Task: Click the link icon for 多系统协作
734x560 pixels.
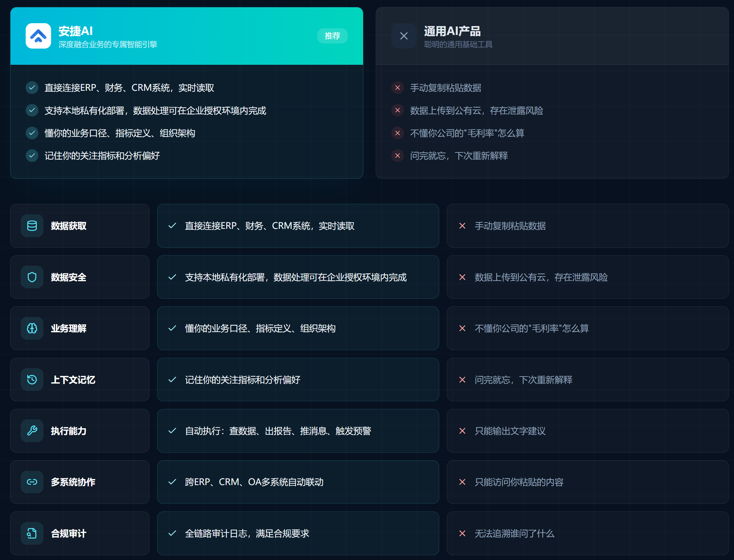Action: (x=32, y=482)
